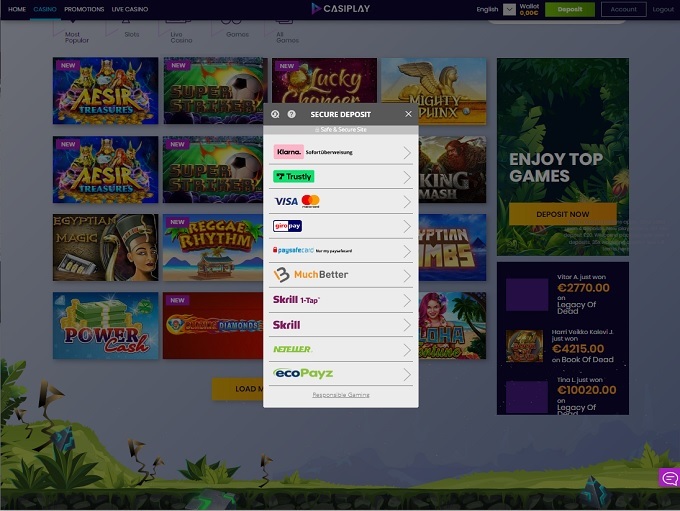Go to the Promotions menu item
The image size is (680, 511).
click(84, 9)
